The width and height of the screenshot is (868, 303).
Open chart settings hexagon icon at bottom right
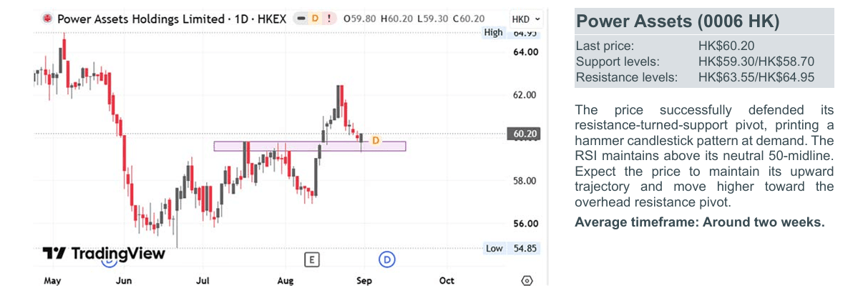pos(527,281)
